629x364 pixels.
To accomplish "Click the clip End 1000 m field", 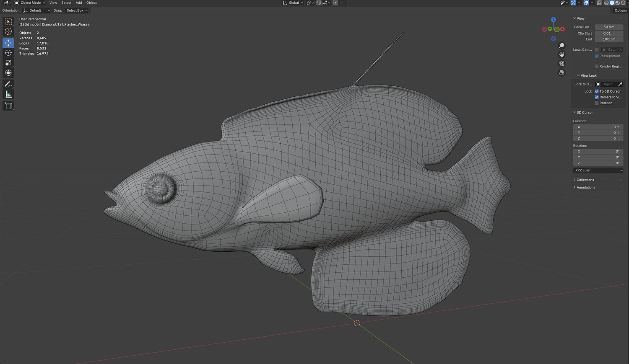I will point(609,39).
